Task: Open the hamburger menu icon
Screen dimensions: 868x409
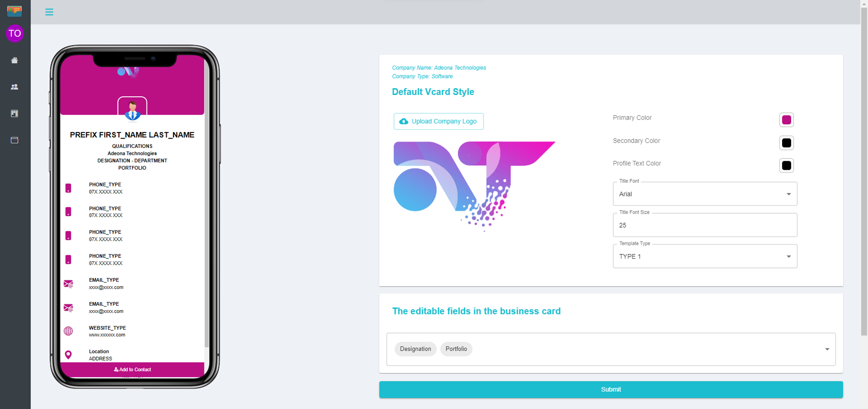Action: coord(49,12)
